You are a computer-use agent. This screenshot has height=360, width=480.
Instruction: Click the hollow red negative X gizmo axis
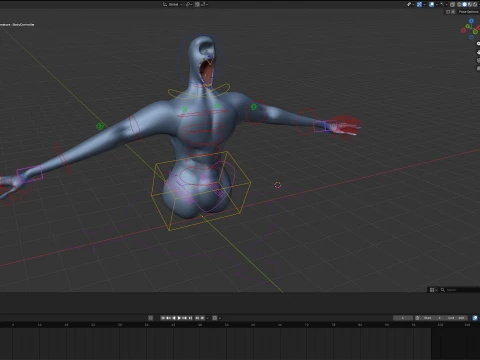point(463,30)
